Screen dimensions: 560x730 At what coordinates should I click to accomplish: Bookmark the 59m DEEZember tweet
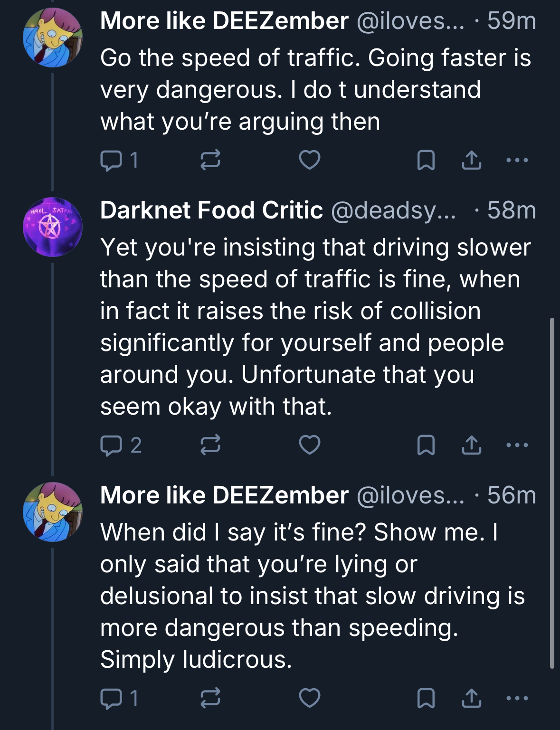point(426,160)
